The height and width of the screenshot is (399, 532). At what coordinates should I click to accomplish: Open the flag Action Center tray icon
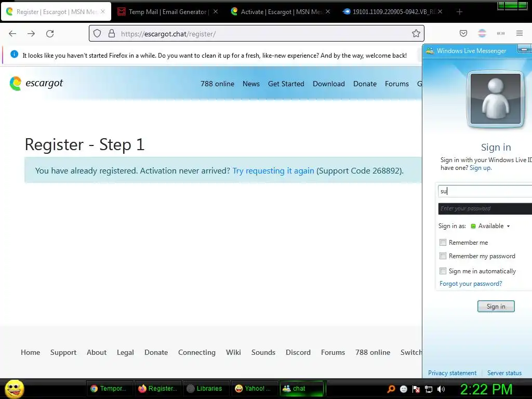[416, 389]
